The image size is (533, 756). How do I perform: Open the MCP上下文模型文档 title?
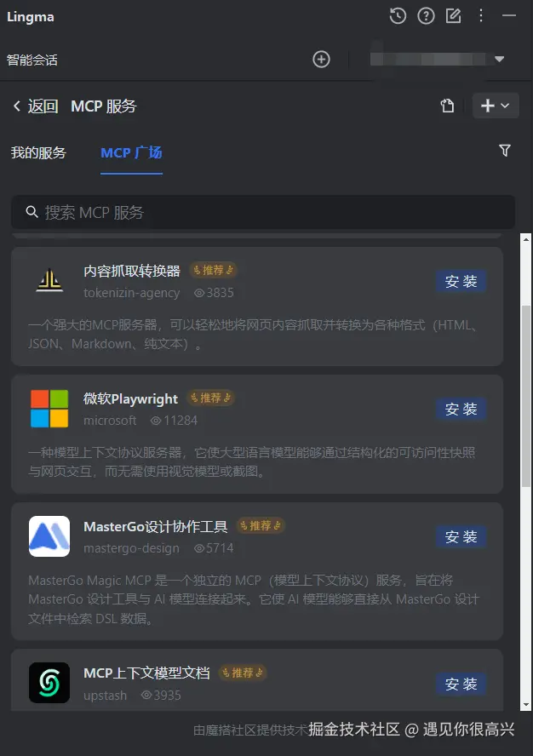point(146,673)
